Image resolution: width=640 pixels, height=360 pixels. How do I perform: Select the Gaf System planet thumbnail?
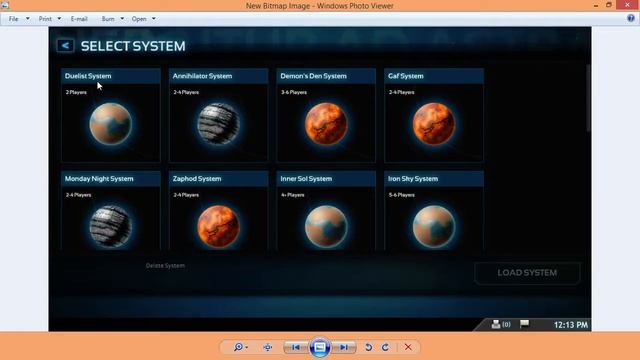(434, 124)
